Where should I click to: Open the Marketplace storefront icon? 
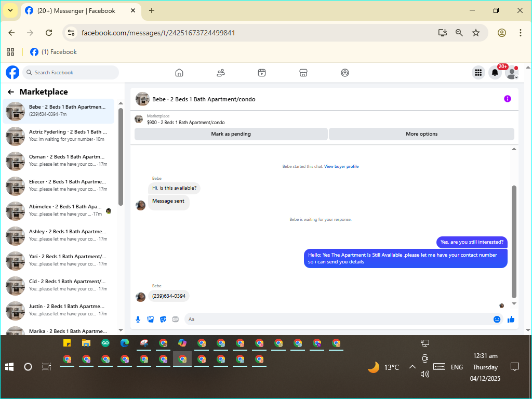pos(303,73)
